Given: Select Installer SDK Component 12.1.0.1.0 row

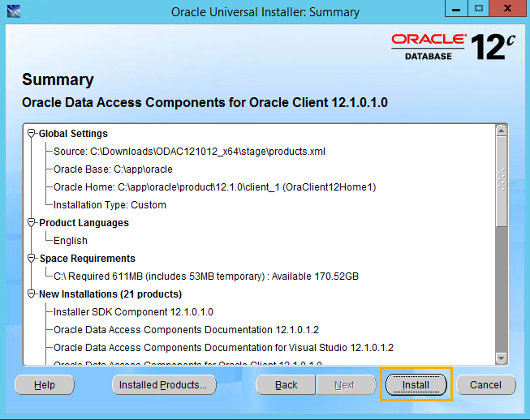Looking at the screenshot, I should pyautogui.click(x=133, y=312).
